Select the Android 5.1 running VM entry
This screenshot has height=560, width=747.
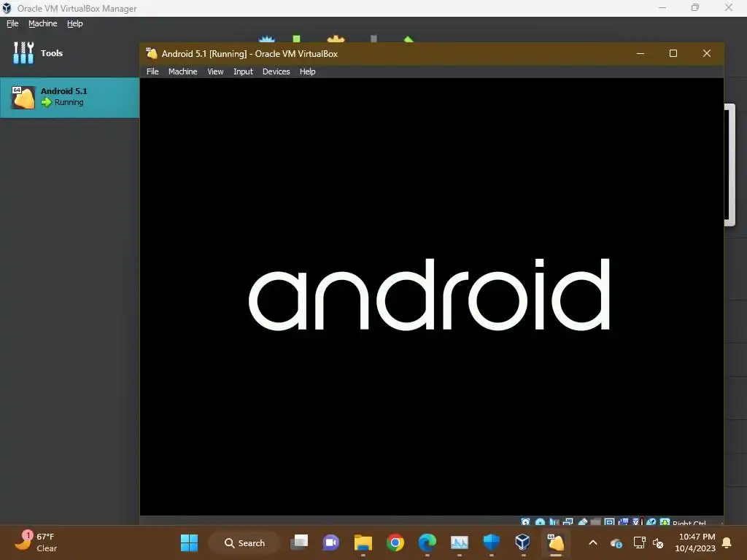[x=69, y=97]
